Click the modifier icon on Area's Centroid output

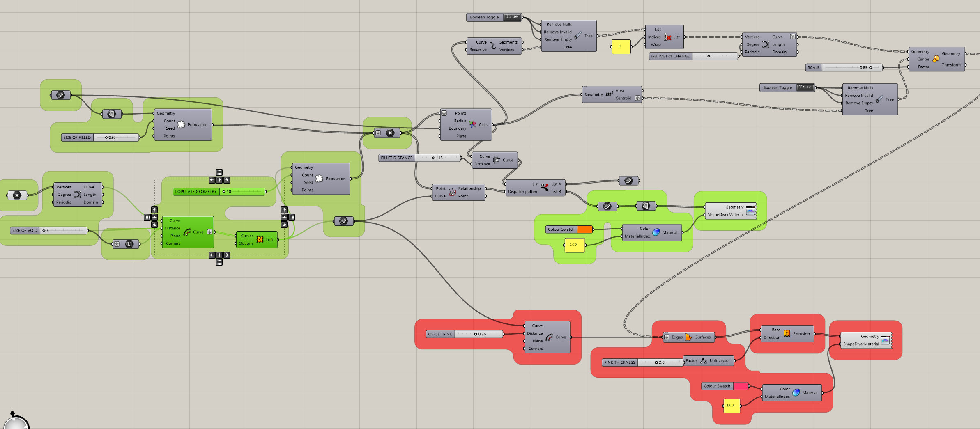pos(637,98)
